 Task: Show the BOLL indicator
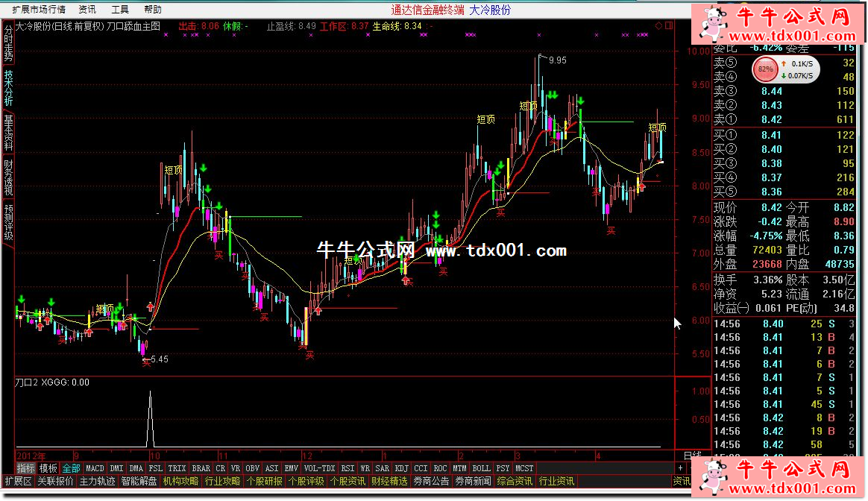point(481,468)
